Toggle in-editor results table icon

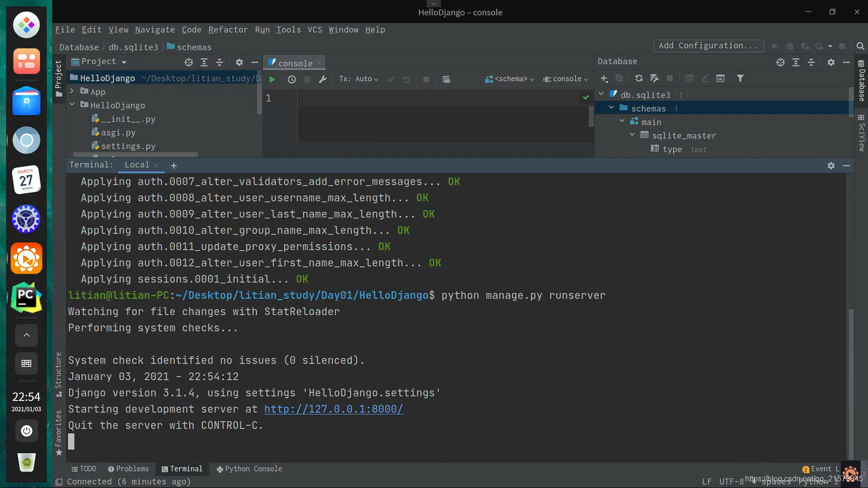[x=446, y=79]
